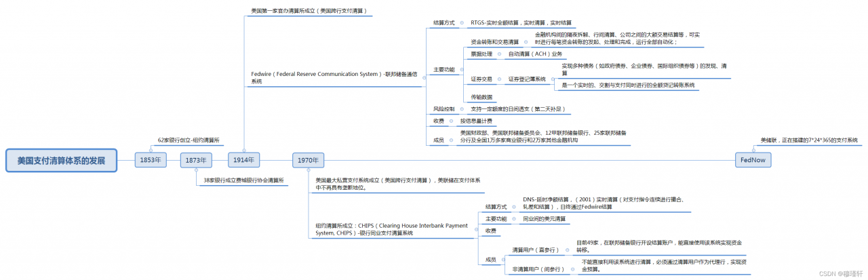Select the 纽约清算所成立:CHIPS node

[392, 229]
